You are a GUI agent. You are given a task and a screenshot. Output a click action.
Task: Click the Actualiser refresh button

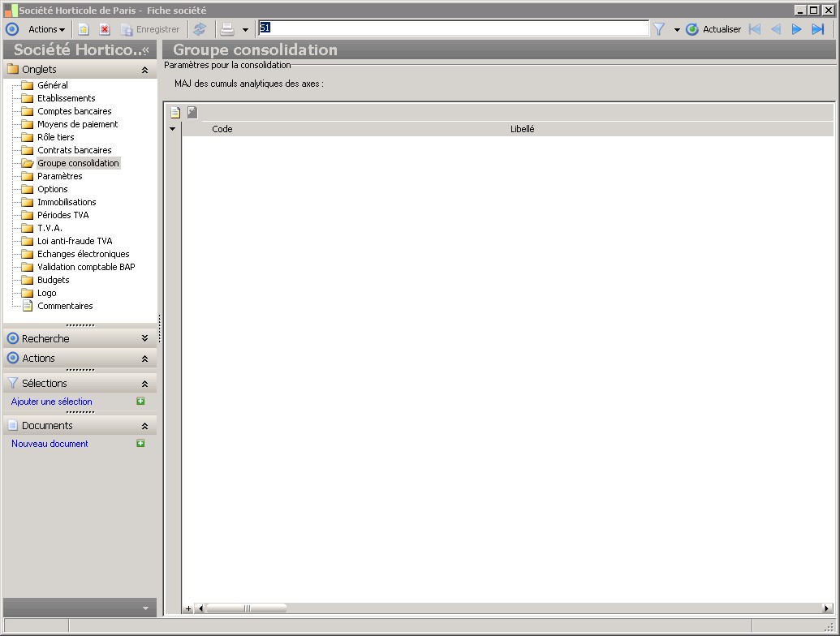pyautogui.click(x=713, y=29)
